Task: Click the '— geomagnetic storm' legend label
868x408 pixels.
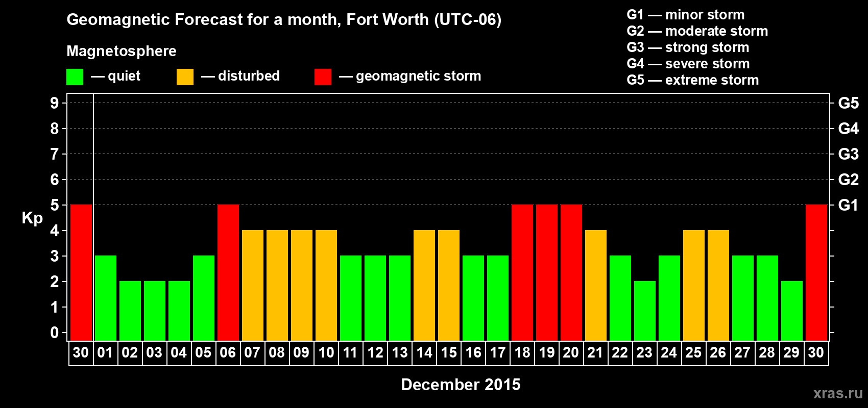Action: [410, 76]
